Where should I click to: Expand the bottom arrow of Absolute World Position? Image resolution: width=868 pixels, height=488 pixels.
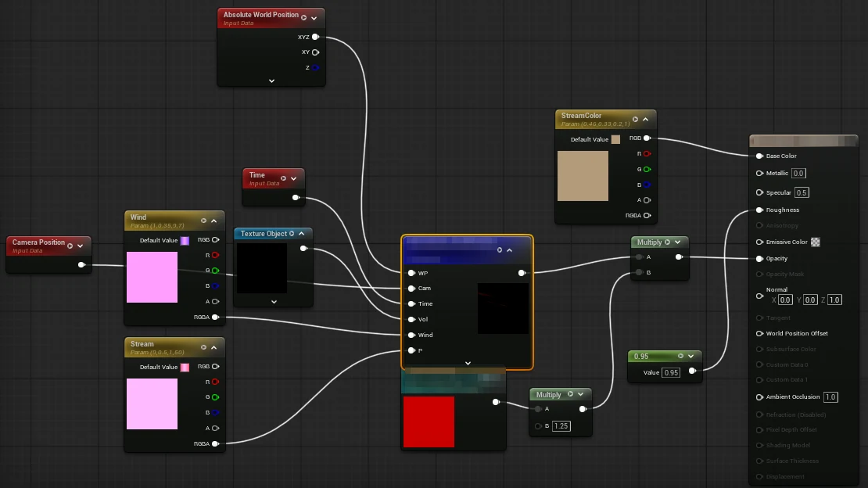(x=272, y=81)
